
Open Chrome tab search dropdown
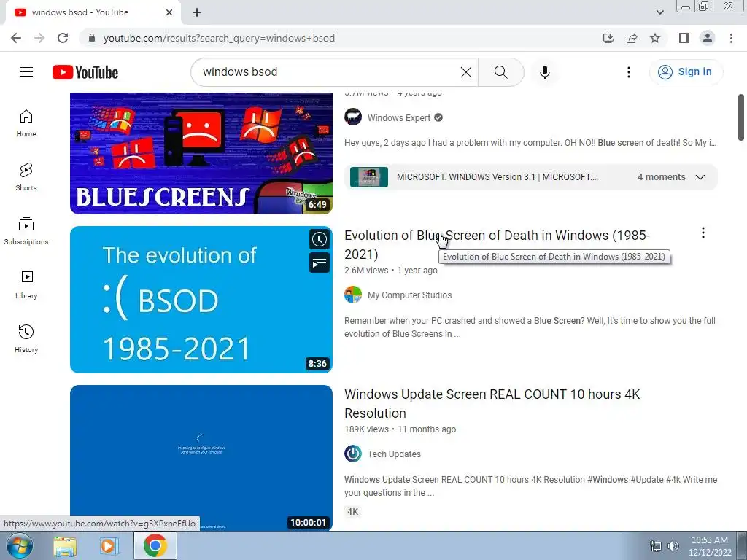coord(659,12)
